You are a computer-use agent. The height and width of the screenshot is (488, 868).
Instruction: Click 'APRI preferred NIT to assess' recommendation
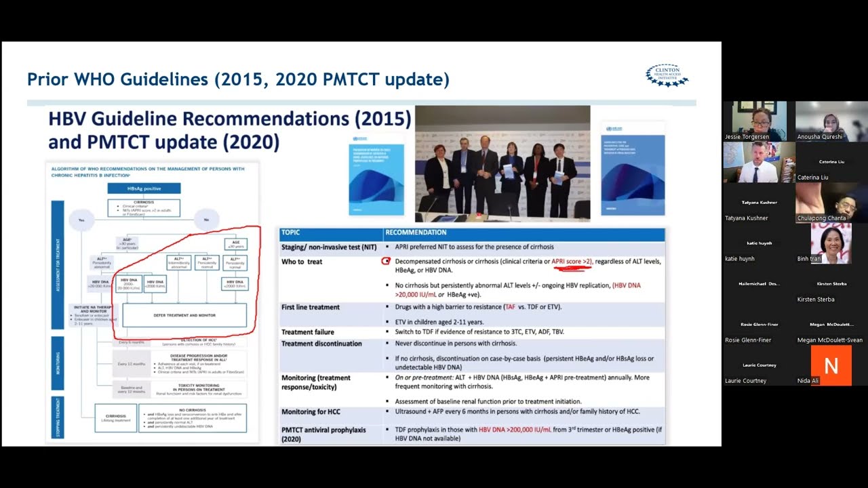click(475, 247)
